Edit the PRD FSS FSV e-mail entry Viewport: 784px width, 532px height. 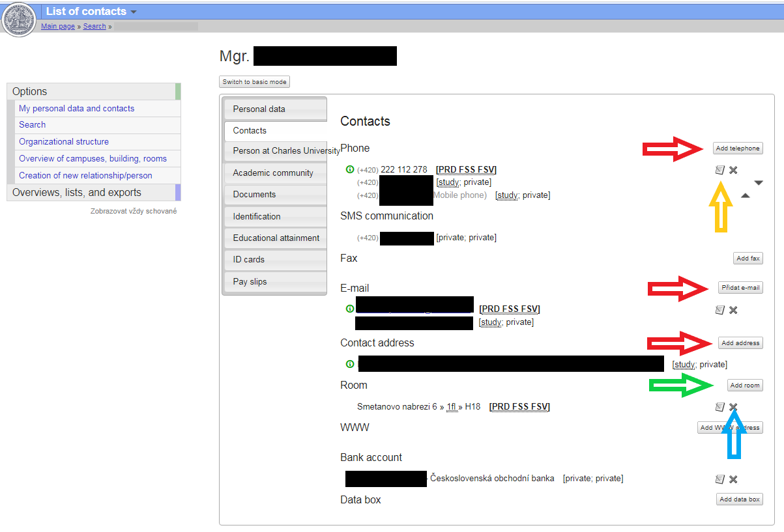[719, 310]
